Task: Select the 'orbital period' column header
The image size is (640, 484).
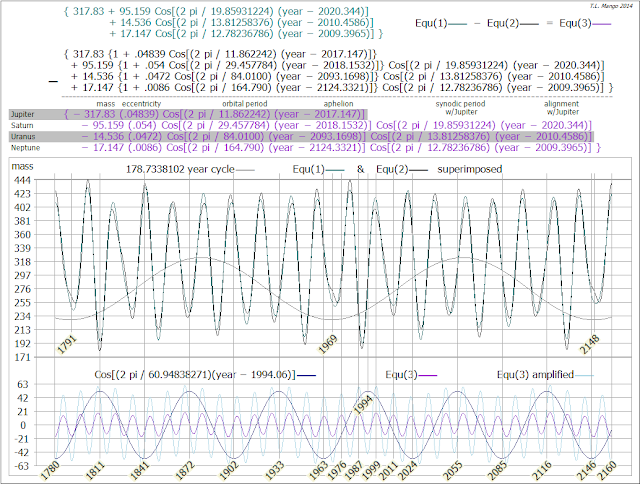Action: coord(246,104)
